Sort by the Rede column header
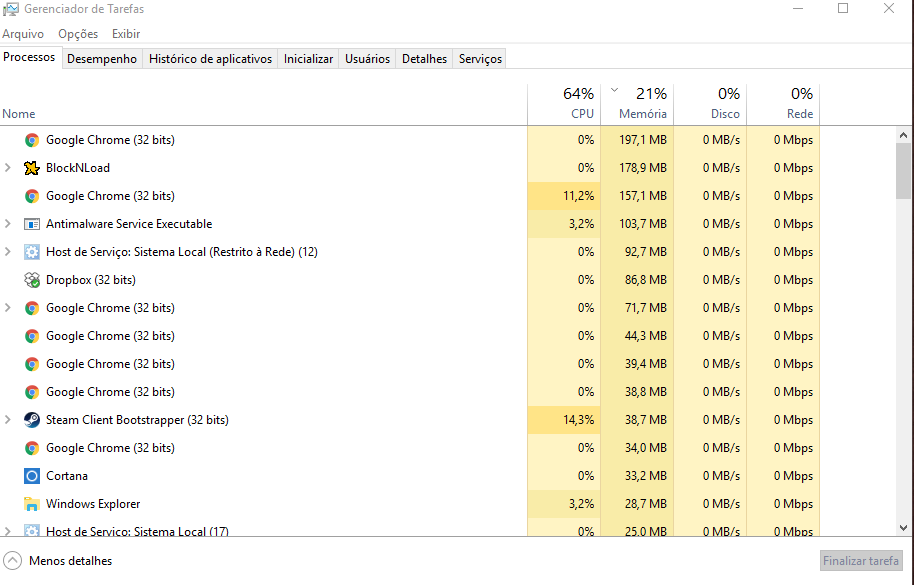 coord(783,105)
